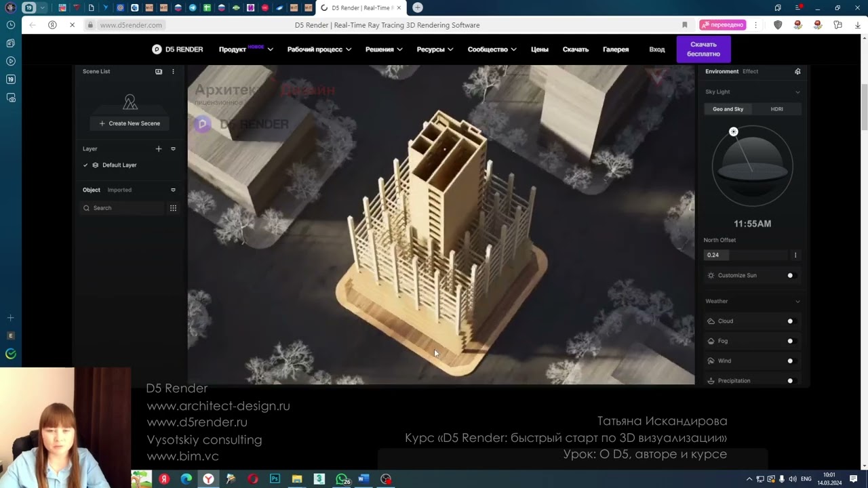The height and width of the screenshot is (488, 868).
Task: Open the browser downloads arrow icon
Action: [x=858, y=25]
